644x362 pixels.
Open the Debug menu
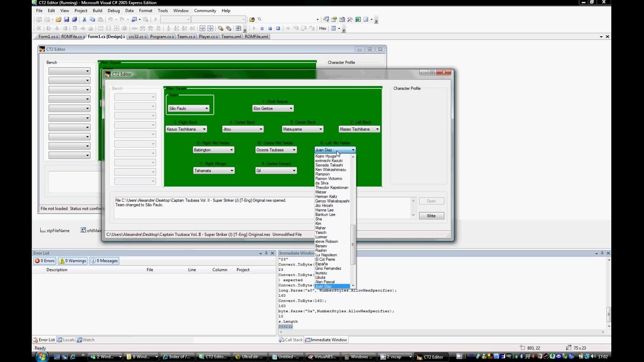(114, 11)
